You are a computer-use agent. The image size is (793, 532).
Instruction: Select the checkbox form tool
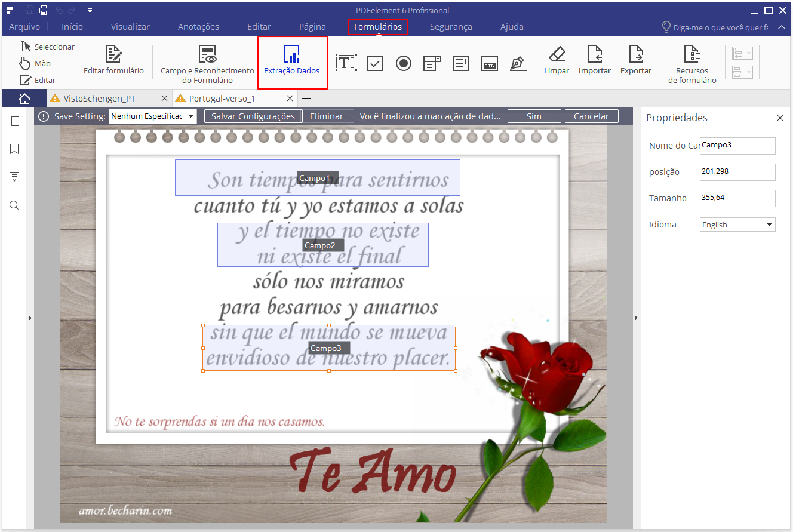coord(375,63)
